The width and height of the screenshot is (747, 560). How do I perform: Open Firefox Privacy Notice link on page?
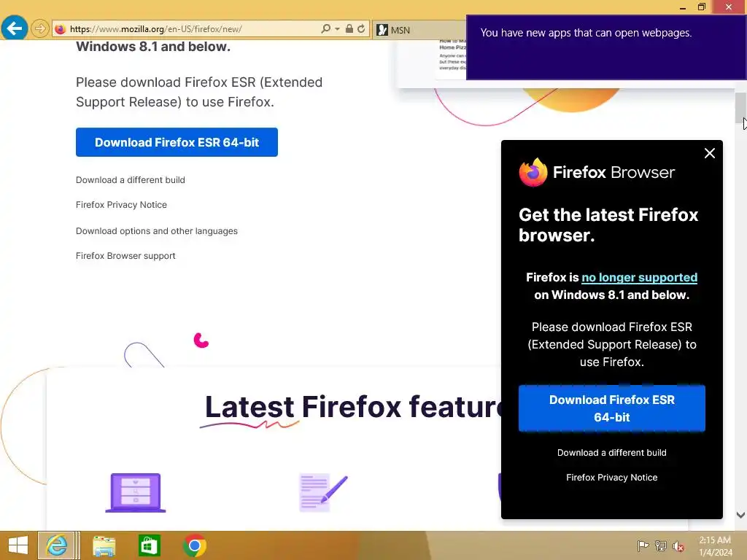(122, 205)
